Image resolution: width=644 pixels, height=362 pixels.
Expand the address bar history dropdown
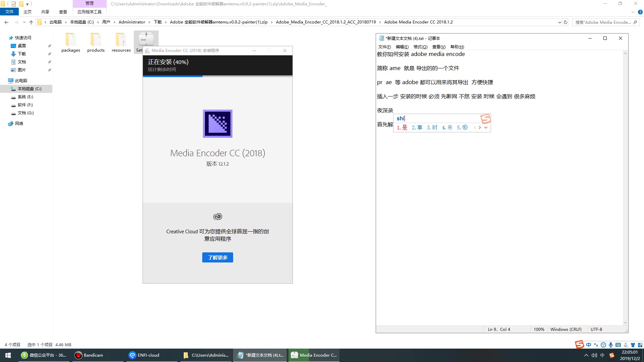pos(559,22)
